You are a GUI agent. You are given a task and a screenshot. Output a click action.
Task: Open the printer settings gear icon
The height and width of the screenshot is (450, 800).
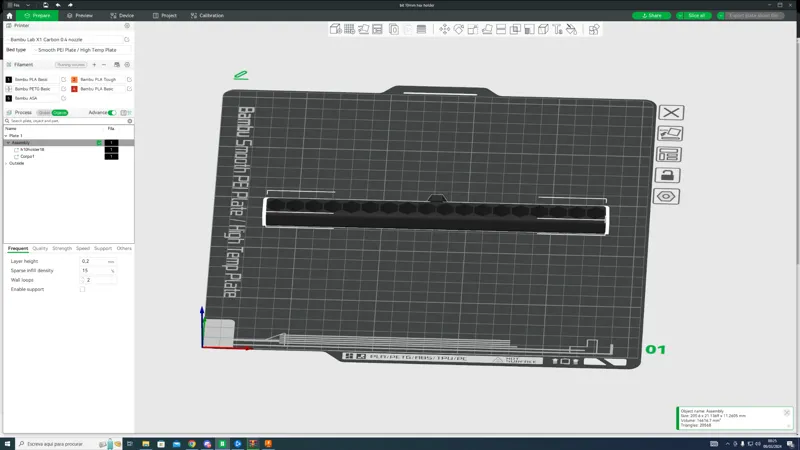coord(127,26)
